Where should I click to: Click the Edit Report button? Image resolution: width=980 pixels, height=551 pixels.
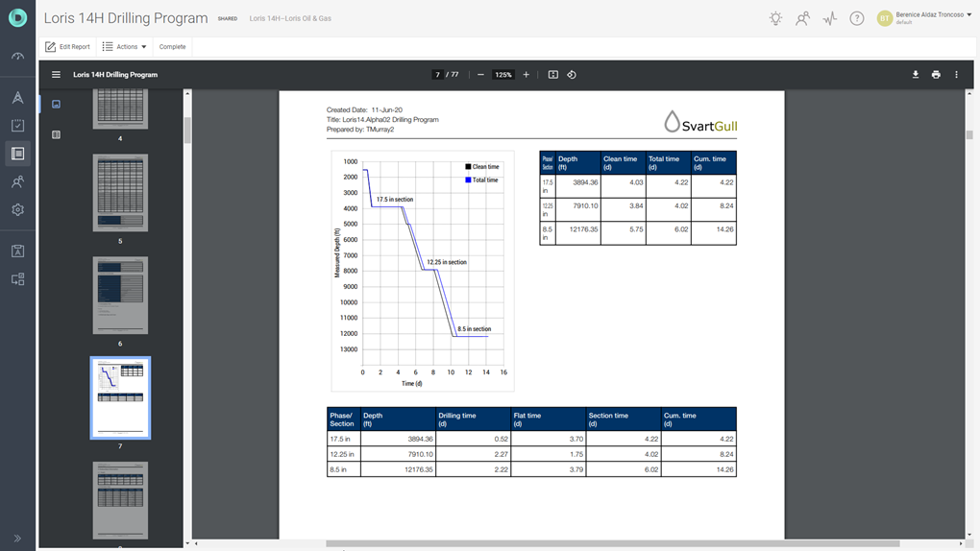67,47
